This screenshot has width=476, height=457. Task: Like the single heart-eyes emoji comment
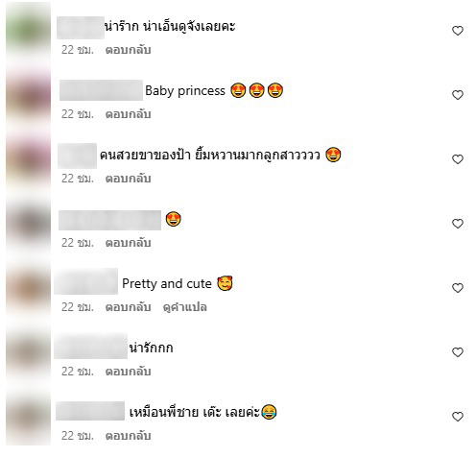pos(458,224)
